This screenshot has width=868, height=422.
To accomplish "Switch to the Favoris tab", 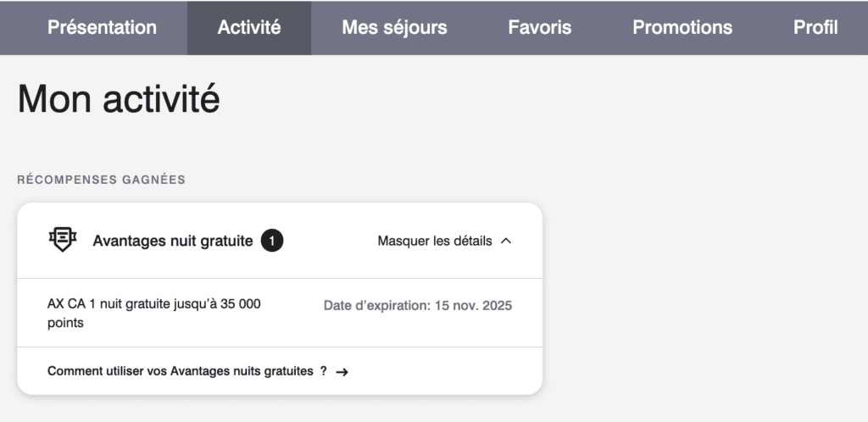I will [x=540, y=27].
